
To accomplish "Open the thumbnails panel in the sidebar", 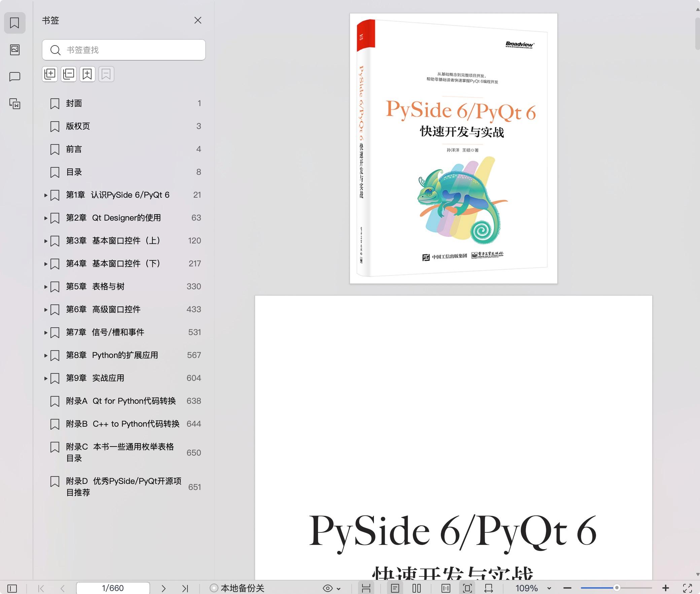I will pyautogui.click(x=15, y=50).
